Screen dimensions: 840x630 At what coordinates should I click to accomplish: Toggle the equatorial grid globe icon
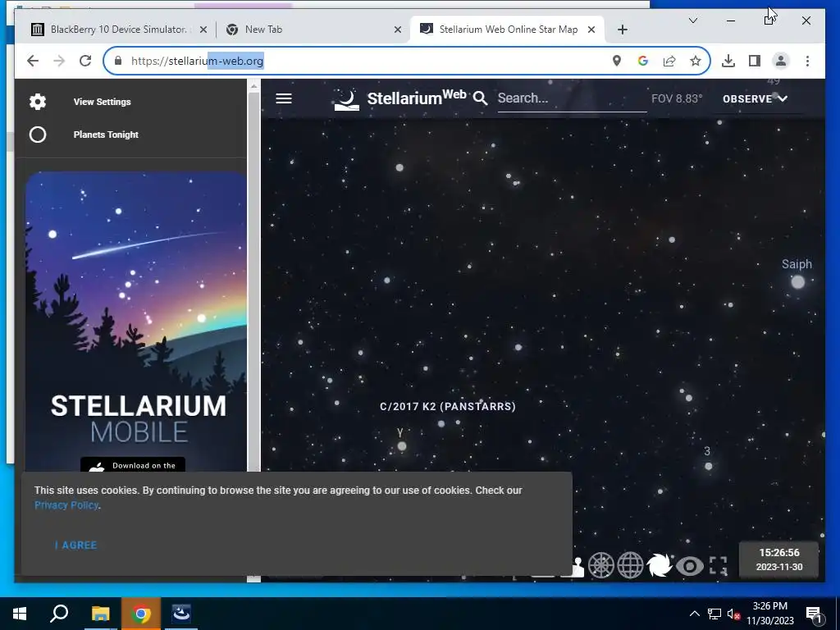[x=630, y=565]
